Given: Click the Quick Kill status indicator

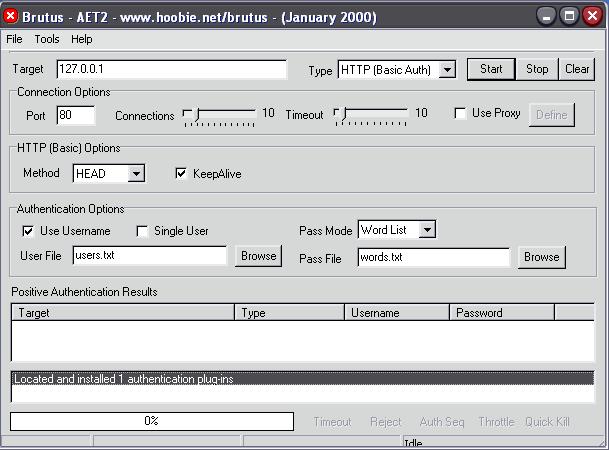Looking at the screenshot, I should coord(547,422).
